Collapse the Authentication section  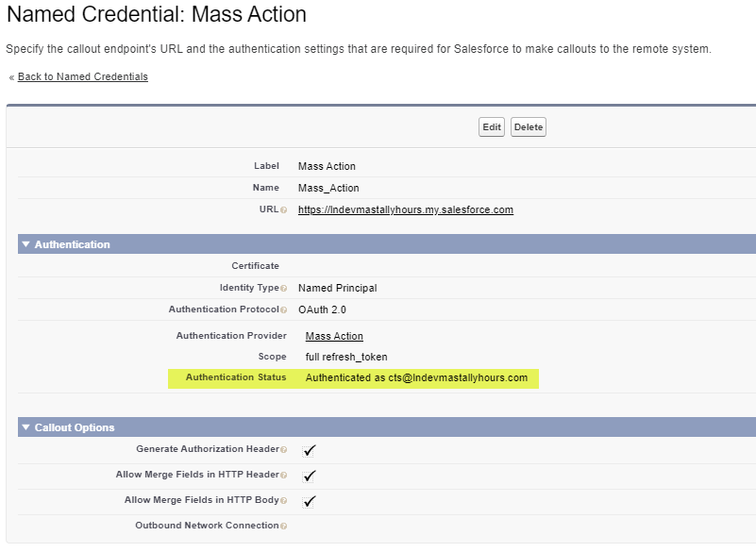[25, 243]
